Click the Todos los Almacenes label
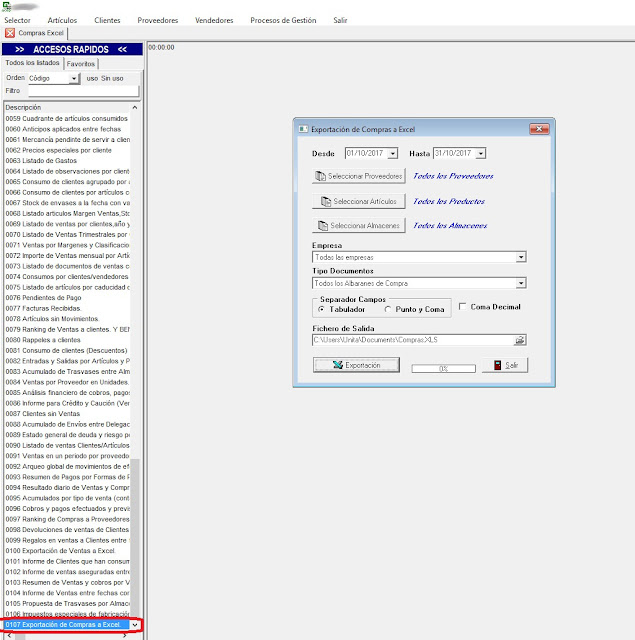Image resolution: width=635 pixels, height=640 pixels. 450,225
